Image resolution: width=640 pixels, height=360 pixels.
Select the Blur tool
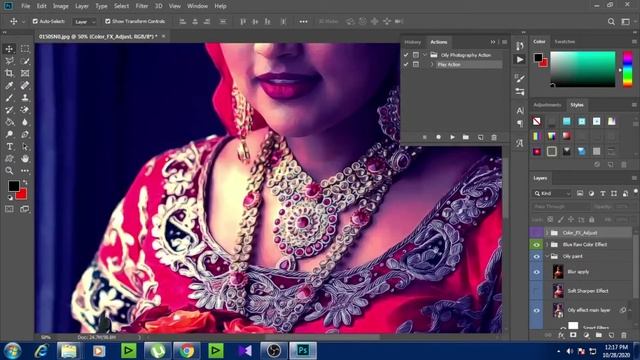tap(25, 122)
